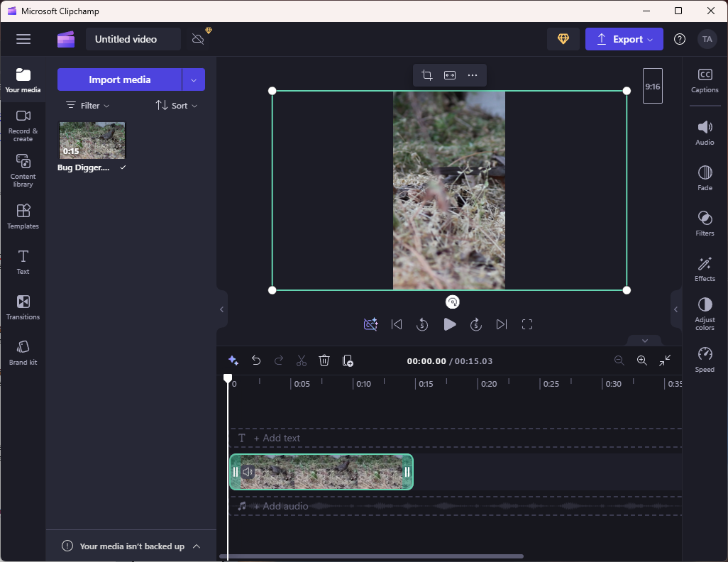Zoom in on the timeline
Screen dimensions: 728x562
click(x=641, y=360)
